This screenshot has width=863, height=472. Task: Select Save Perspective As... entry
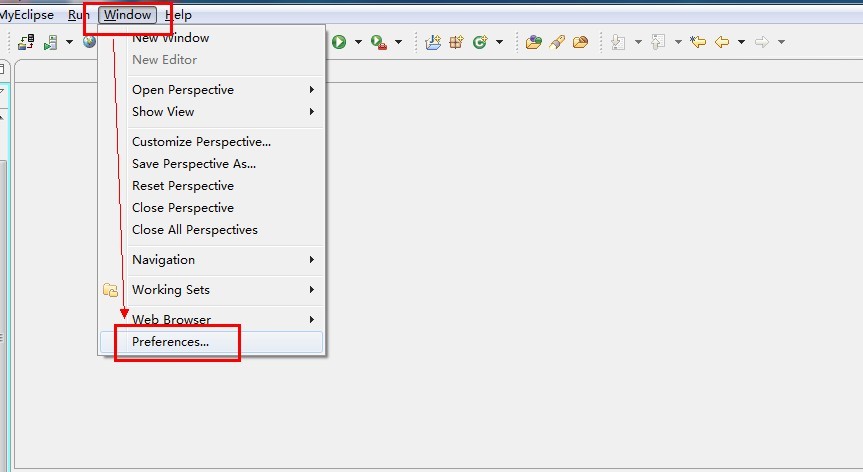click(x=212, y=163)
